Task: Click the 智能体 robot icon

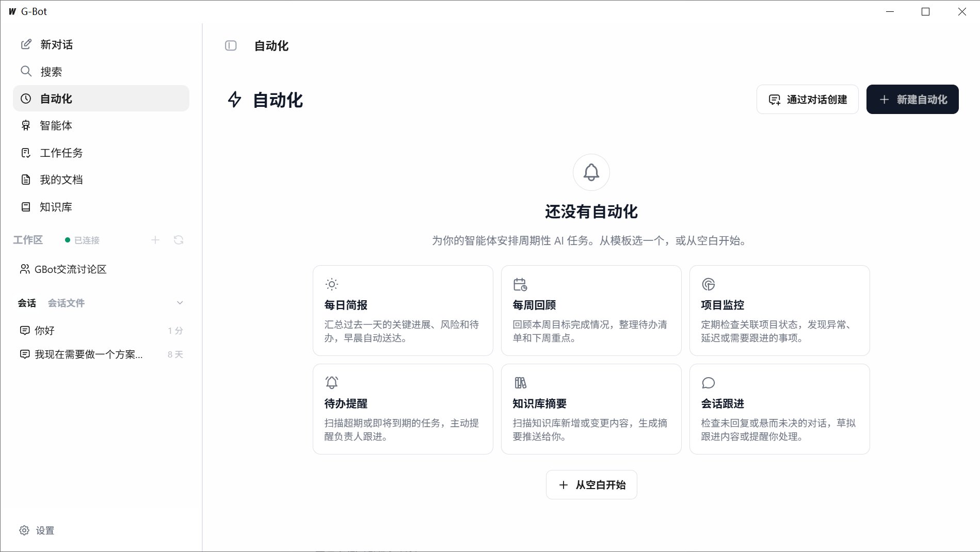Action: point(26,125)
